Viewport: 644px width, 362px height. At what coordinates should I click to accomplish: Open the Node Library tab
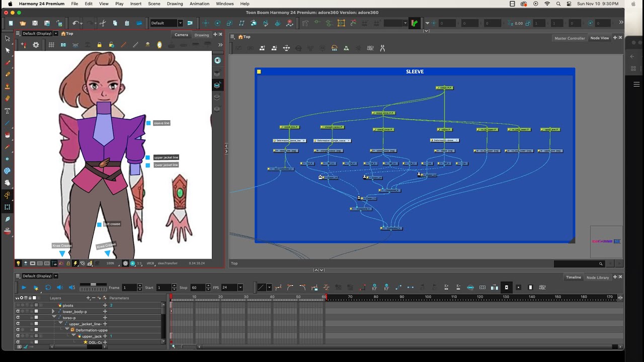click(x=598, y=278)
